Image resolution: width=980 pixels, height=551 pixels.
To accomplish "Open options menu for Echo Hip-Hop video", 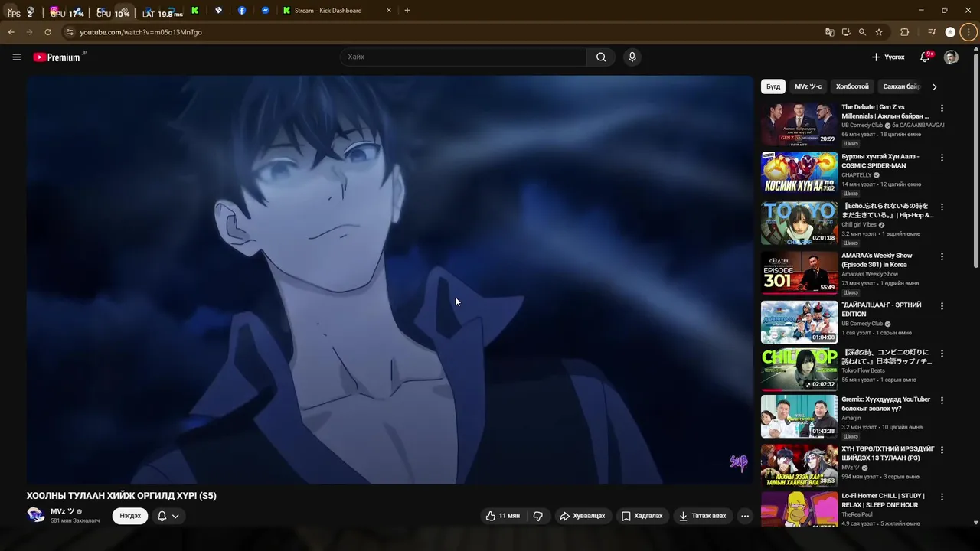I will (x=942, y=207).
